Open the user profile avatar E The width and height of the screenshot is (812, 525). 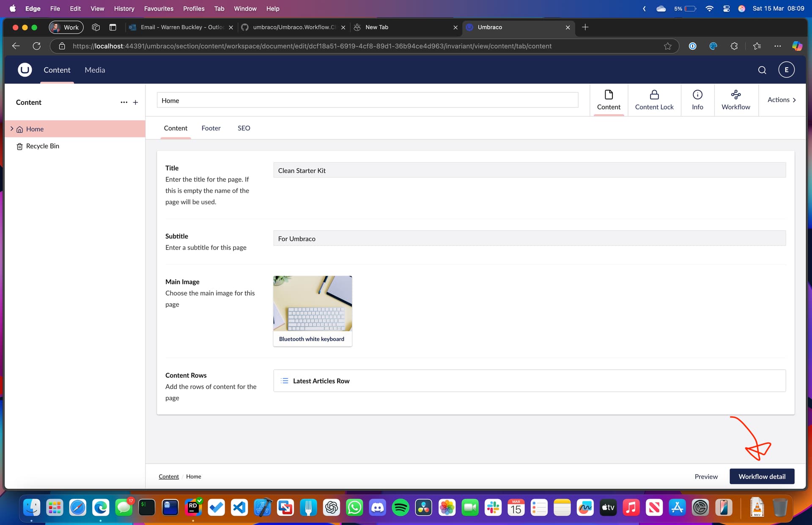click(786, 70)
